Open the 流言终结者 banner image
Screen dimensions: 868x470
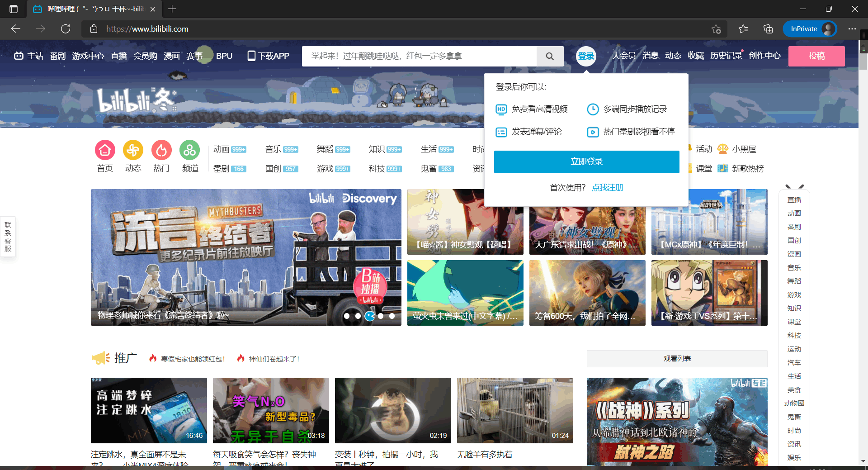(x=246, y=257)
